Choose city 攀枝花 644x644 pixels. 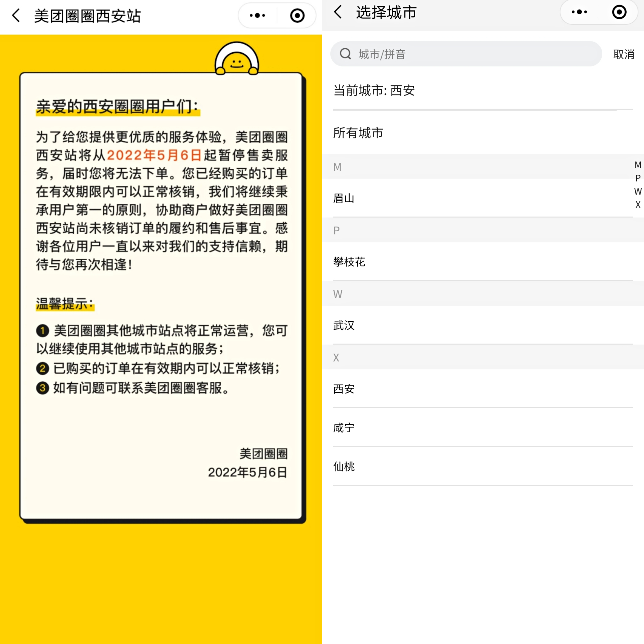[349, 262]
